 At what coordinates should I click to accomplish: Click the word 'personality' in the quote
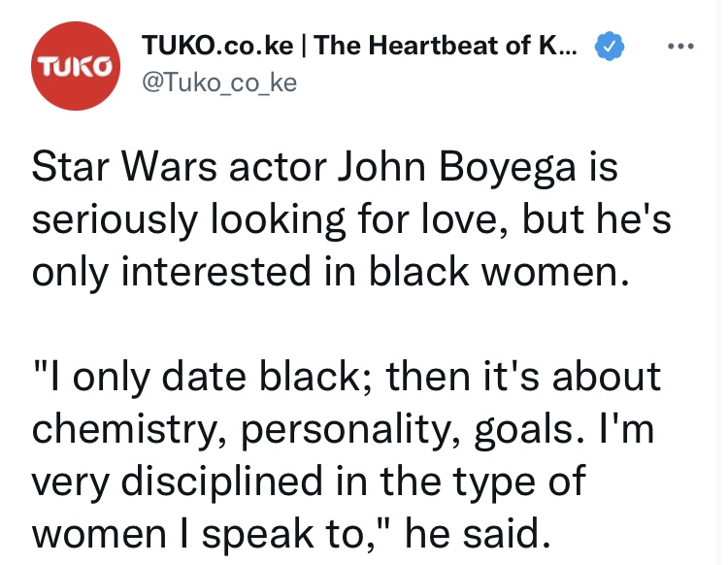point(346,430)
